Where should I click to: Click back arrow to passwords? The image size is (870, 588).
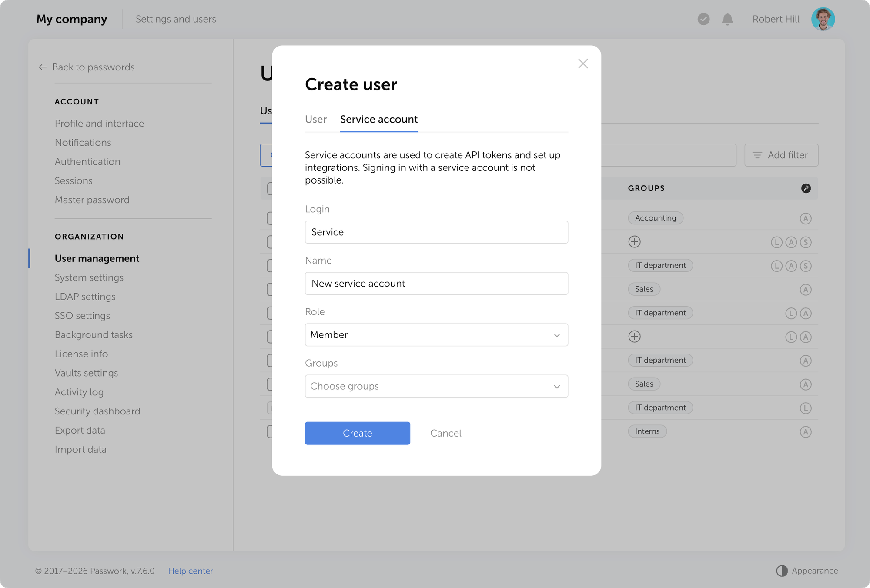coord(43,67)
